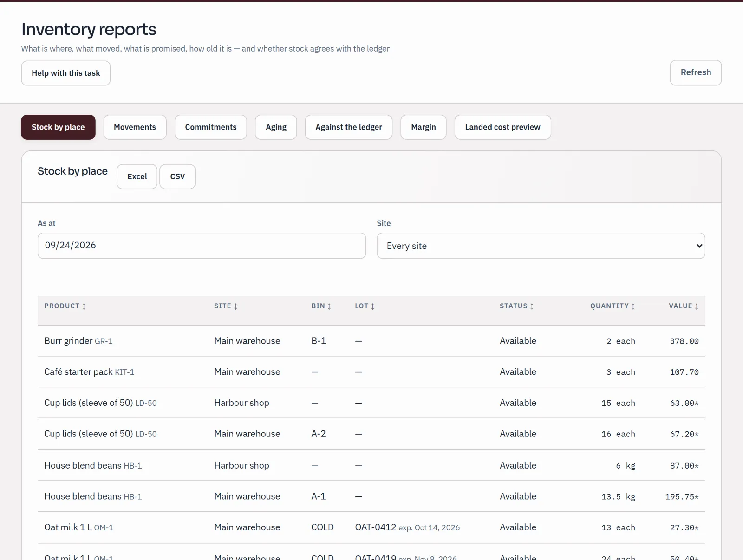Image resolution: width=743 pixels, height=560 pixels.
Task: Click the Burr grinder GR-1 product cell
Action: click(78, 341)
